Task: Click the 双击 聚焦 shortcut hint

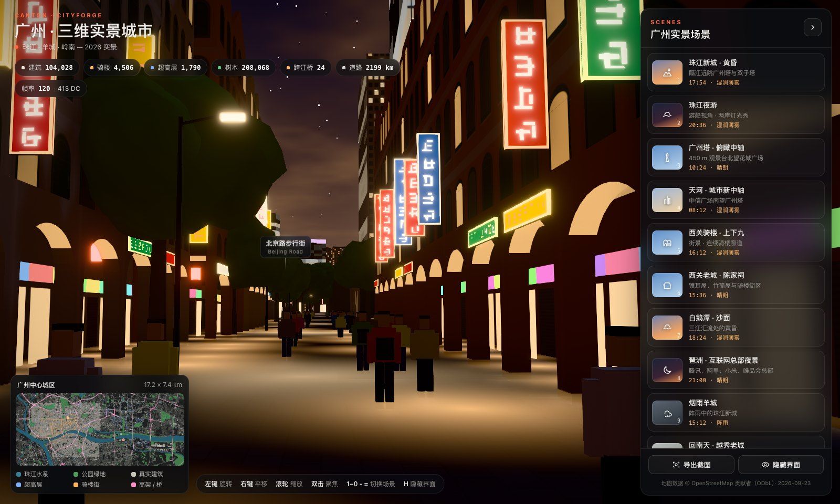Action: point(324,484)
